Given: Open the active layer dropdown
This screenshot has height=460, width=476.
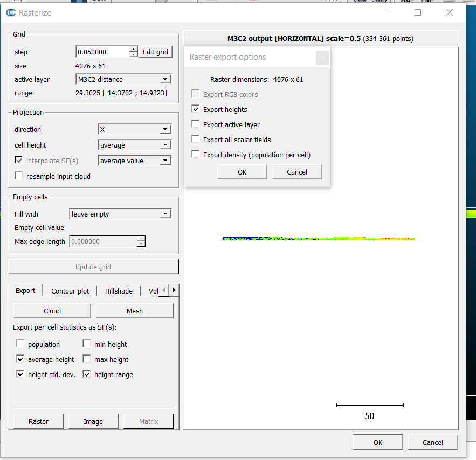Looking at the screenshot, I should tap(123, 79).
